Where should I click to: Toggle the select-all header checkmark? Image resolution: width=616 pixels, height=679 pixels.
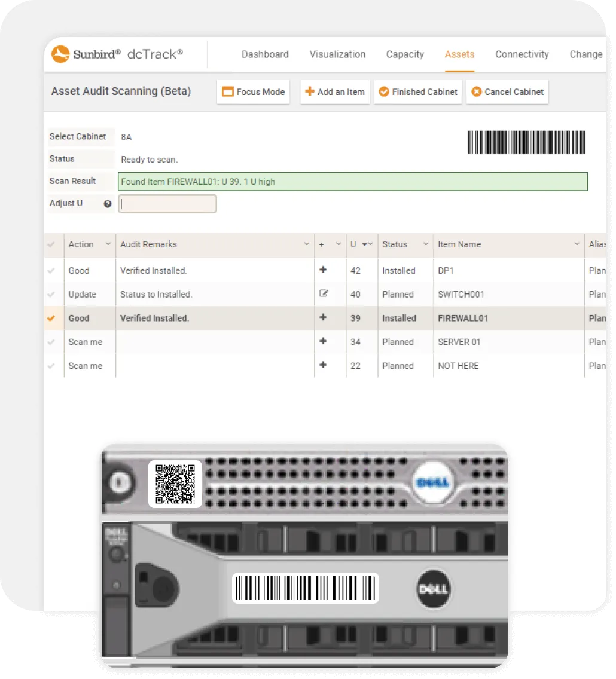pos(51,244)
